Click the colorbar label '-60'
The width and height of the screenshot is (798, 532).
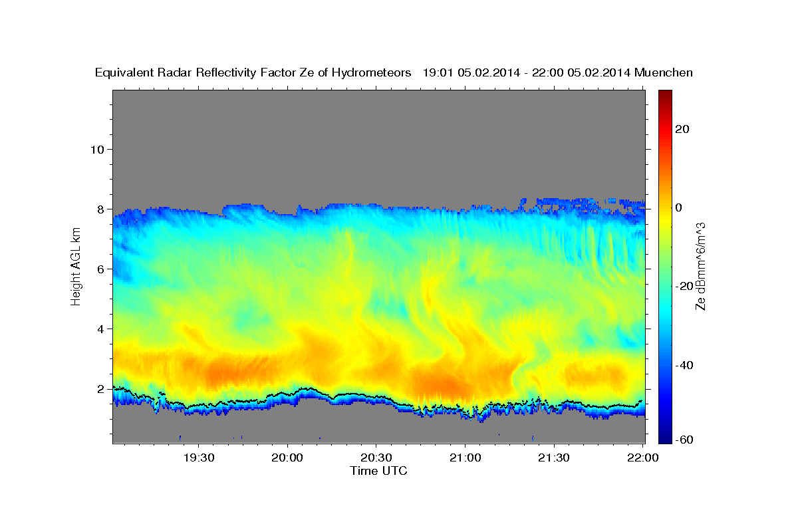(686, 440)
